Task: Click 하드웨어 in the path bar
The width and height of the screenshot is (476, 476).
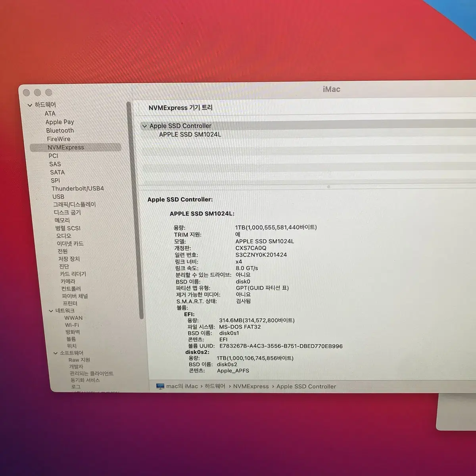Action: pyautogui.click(x=215, y=386)
